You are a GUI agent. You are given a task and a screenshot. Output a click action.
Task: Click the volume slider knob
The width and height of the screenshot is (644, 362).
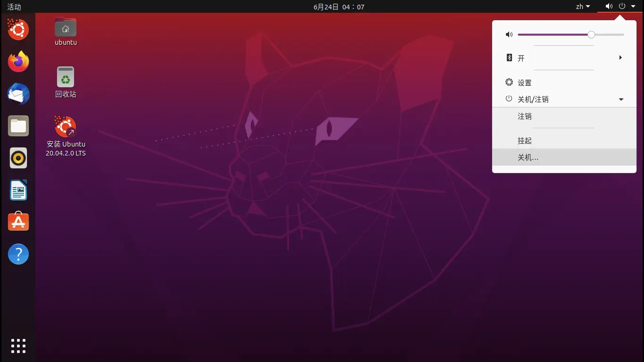coord(591,34)
